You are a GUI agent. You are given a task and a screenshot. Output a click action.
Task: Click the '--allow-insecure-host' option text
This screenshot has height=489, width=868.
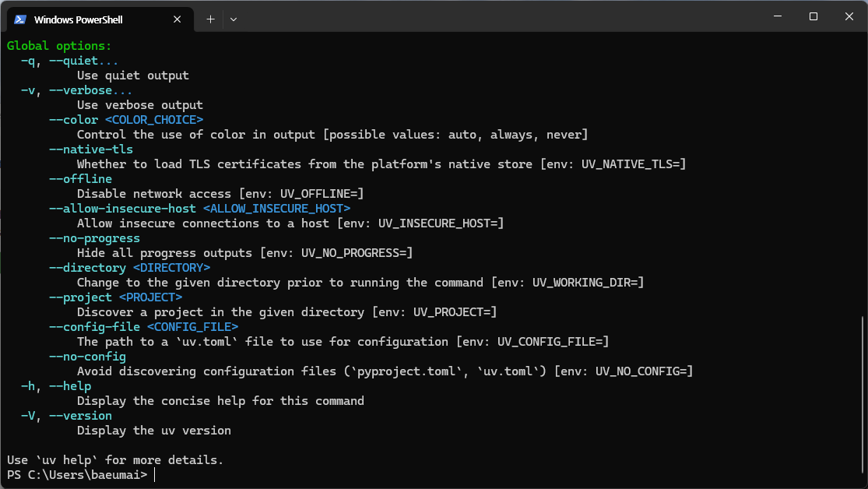(x=122, y=209)
